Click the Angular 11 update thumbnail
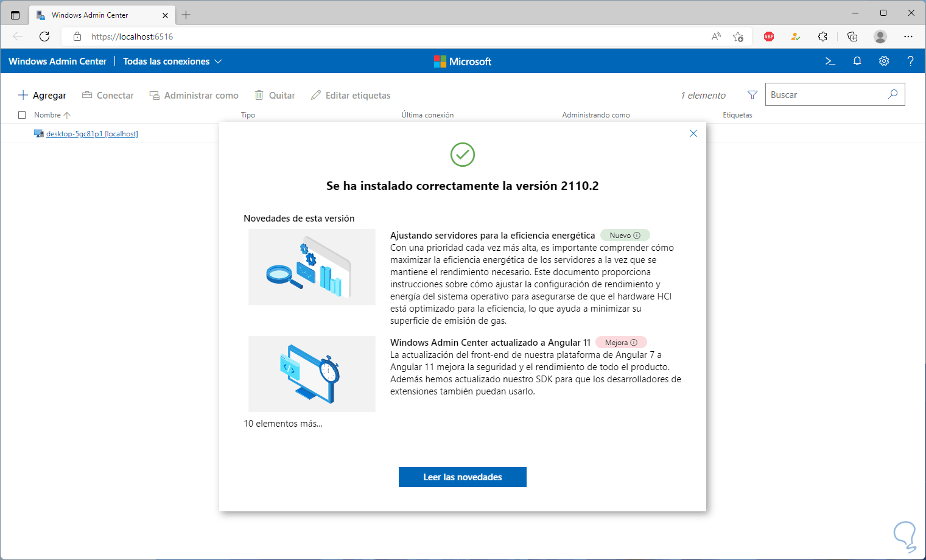Viewport: 926px width, 560px height. click(312, 374)
